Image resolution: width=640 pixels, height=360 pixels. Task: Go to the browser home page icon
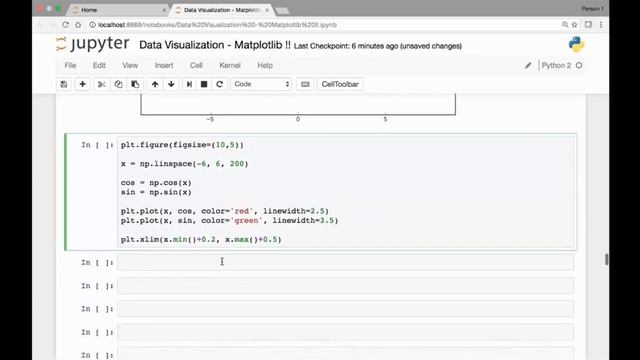[78, 25]
